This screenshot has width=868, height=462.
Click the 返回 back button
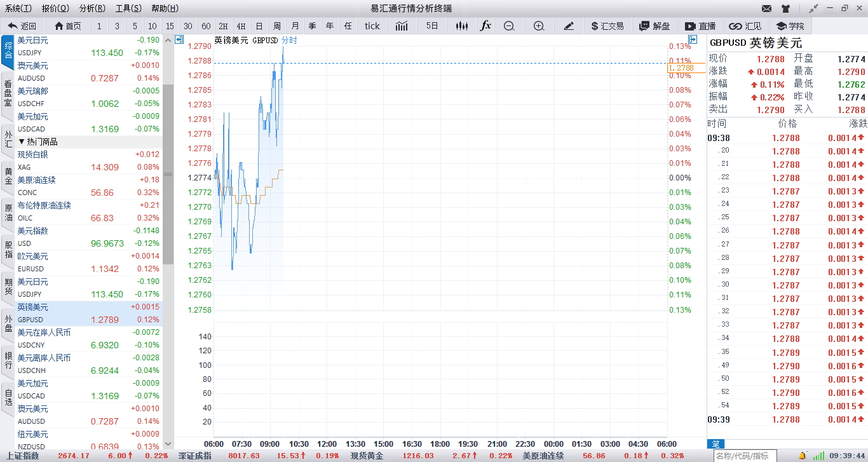pyautogui.click(x=23, y=26)
